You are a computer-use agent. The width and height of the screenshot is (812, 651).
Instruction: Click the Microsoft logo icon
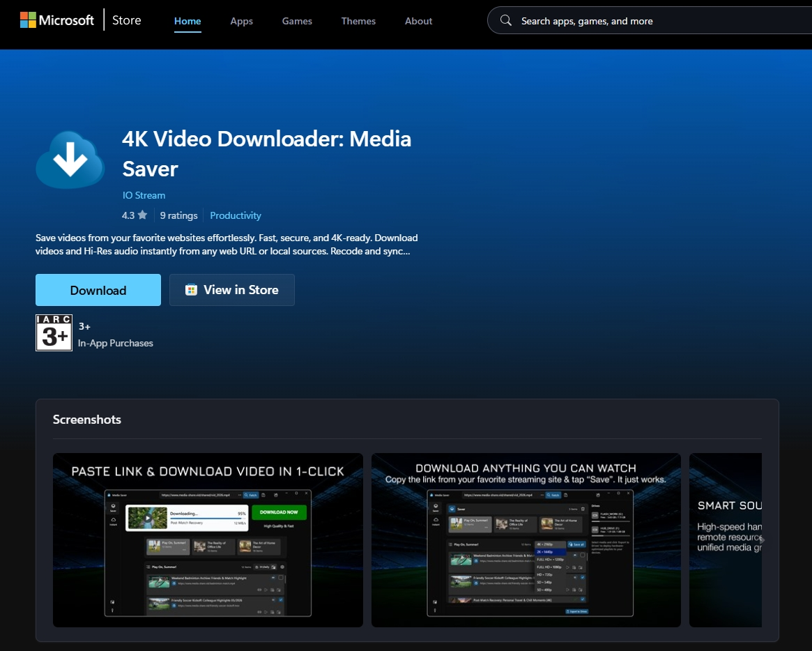pos(28,20)
